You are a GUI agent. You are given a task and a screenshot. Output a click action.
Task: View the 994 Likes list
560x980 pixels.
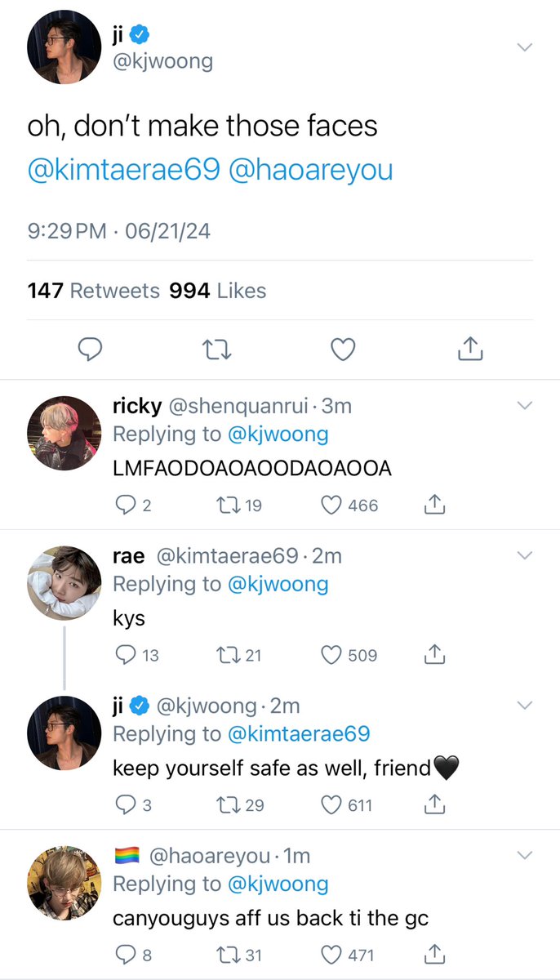point(218,291)
